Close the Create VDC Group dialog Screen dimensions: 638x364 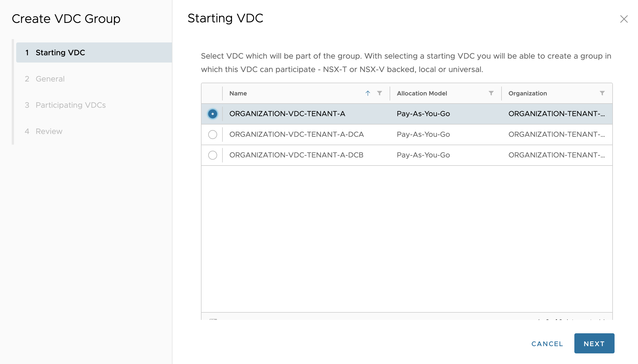point(624,19)
